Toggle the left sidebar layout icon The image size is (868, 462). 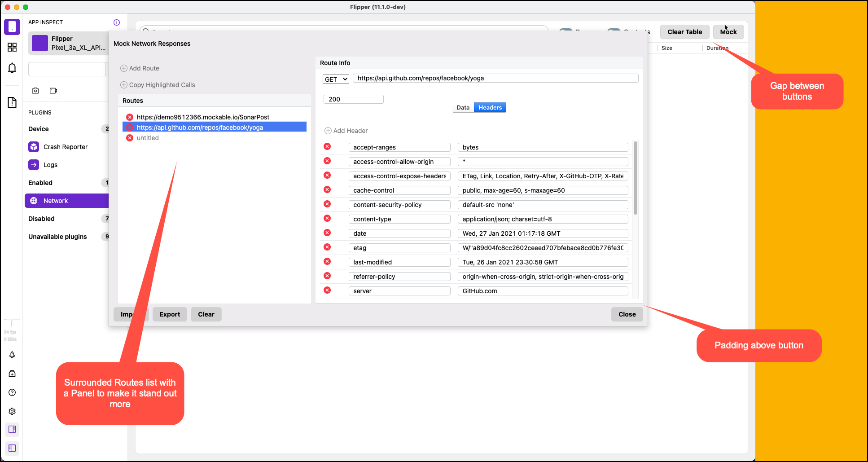[x=12, y=448]
